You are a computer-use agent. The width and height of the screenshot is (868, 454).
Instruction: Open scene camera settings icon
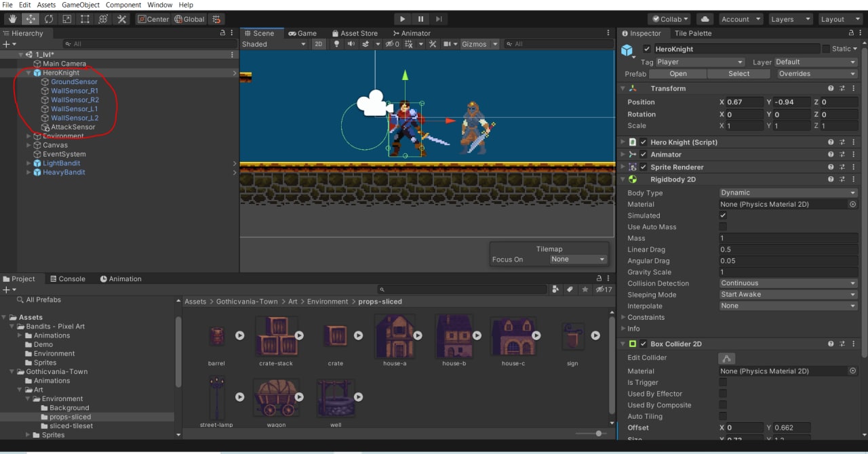448,44
